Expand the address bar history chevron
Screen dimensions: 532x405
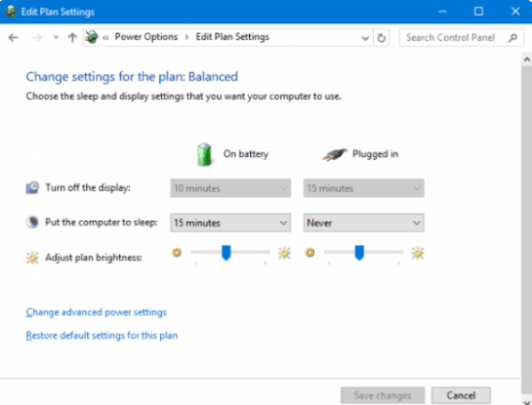(365, 38)
